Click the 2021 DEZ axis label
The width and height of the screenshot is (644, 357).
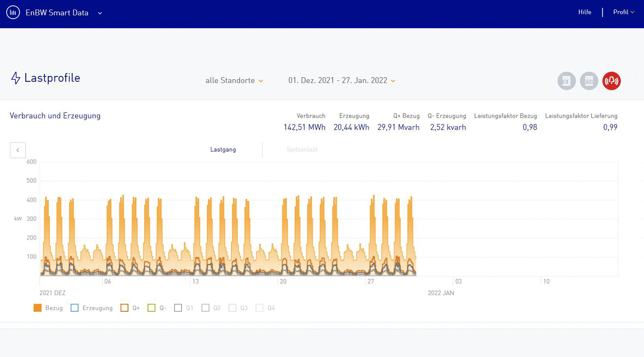pyautogui.click(x=52, y=293)
